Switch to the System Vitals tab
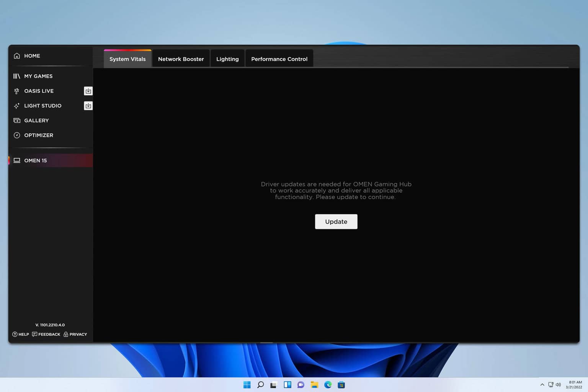The image size is (588, 392). click(x=127, y=59)
